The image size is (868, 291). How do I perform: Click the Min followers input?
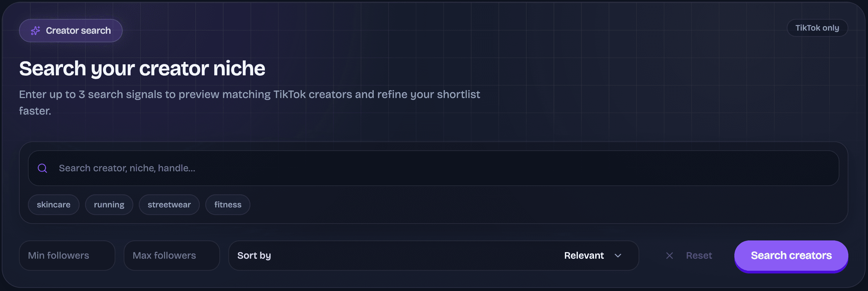click(x=67, y=255)
